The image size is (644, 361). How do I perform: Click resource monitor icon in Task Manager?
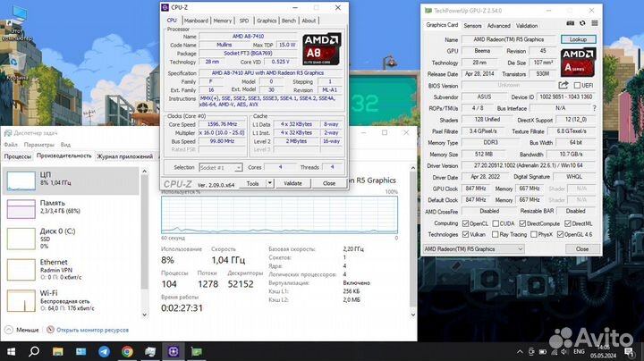[50, 330]
